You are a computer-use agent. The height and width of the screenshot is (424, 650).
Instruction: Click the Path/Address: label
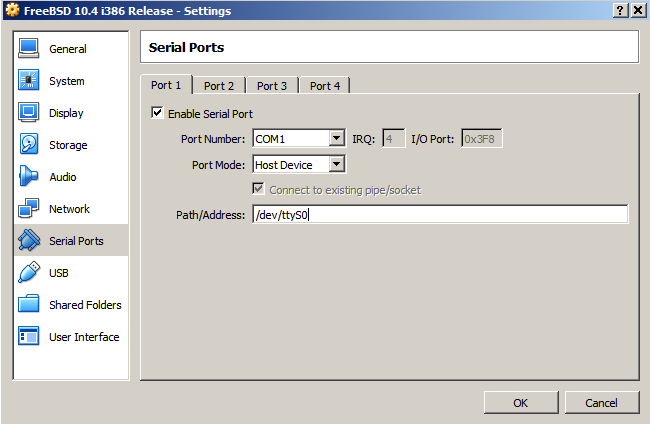(211, 215)
